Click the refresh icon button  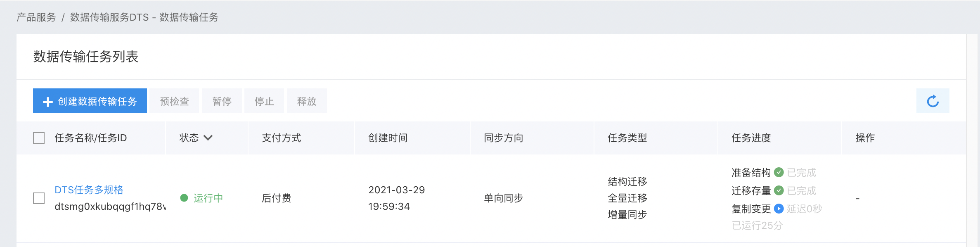pos(933,101)
